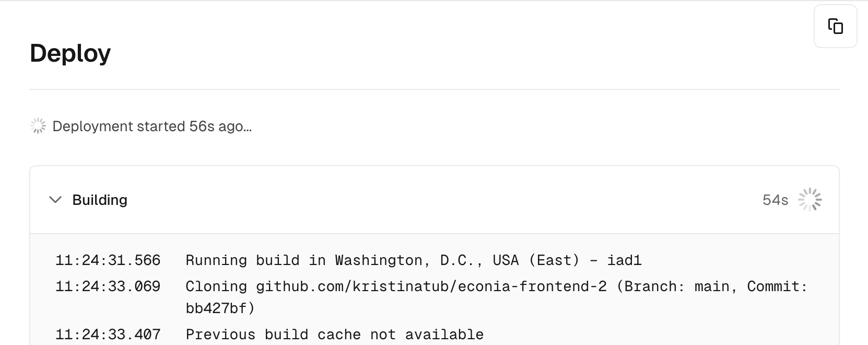Click the iad1 region code
868x345 pixels.
click(x=624, y=260)
